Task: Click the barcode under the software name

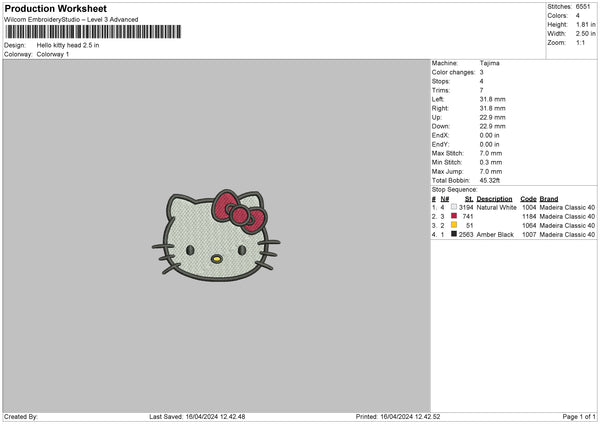Action: 93,32
